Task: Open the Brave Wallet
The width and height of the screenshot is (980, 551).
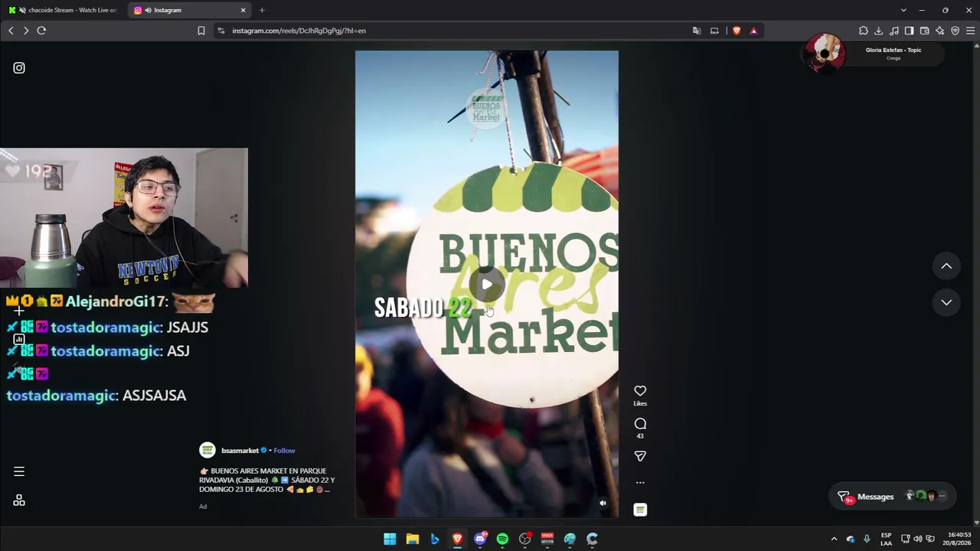Action: (925, 31)
